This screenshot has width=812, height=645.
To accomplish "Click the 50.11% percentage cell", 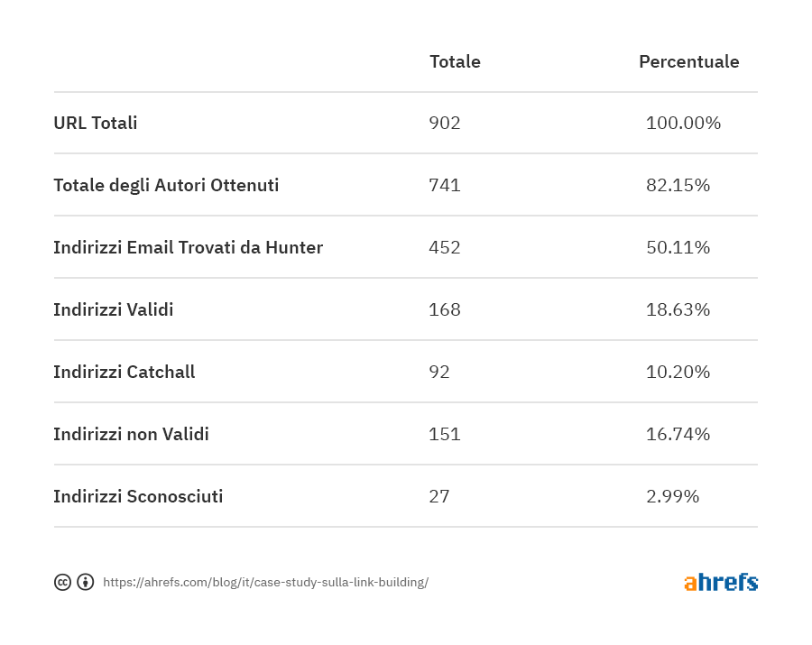I will coord(678,247).
